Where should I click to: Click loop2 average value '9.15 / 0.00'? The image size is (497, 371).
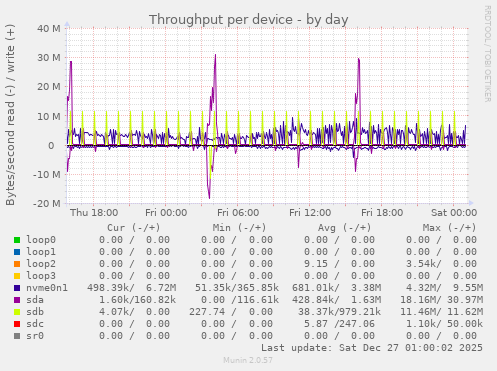(x=339, y=264)
